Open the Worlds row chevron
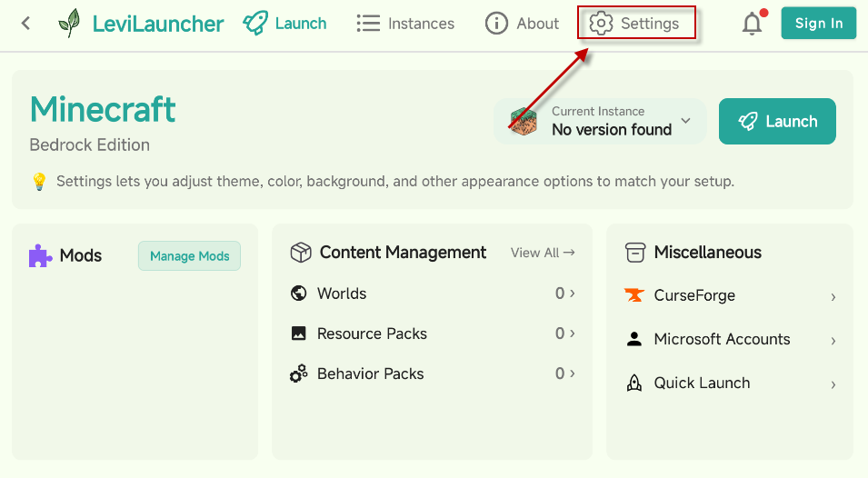The image size is (868, 478). pos(573,293)
